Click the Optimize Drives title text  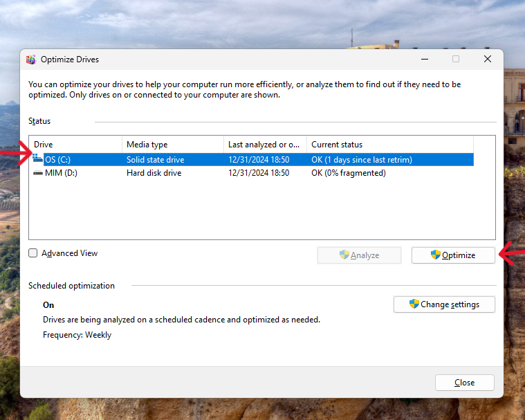point(70,60)
